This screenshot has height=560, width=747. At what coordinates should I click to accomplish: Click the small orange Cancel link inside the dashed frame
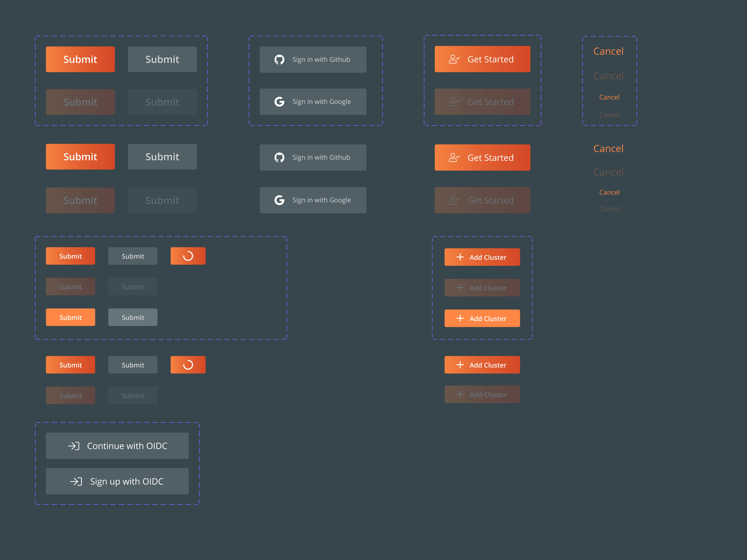click(x=609, y=97)
